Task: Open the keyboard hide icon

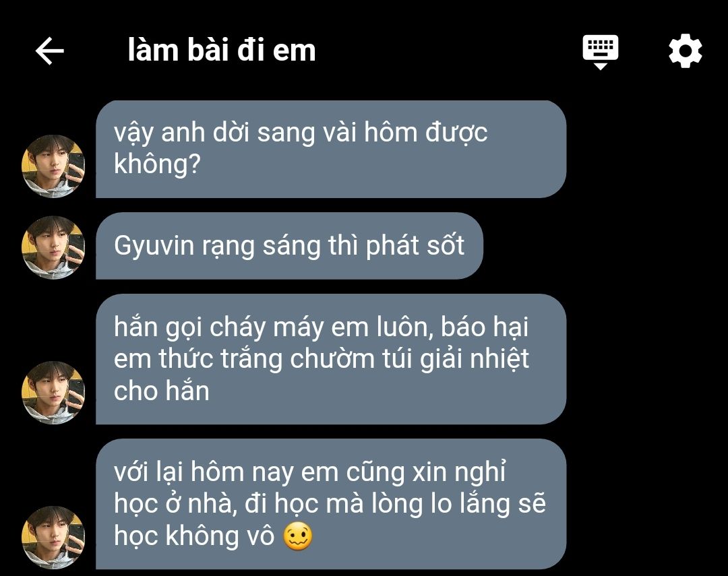Action: point(601,51)
